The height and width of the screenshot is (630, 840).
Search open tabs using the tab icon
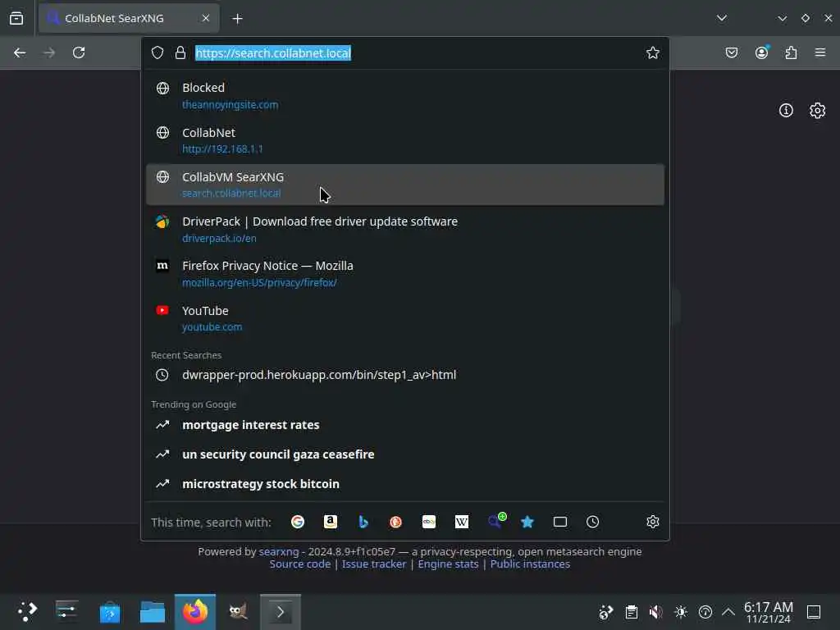tap(559, 522)
